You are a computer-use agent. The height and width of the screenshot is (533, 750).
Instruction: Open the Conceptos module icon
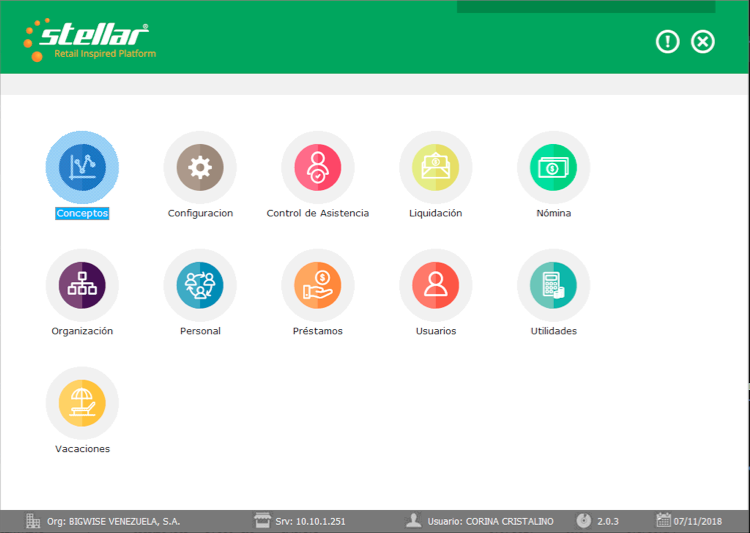point(82,167)
